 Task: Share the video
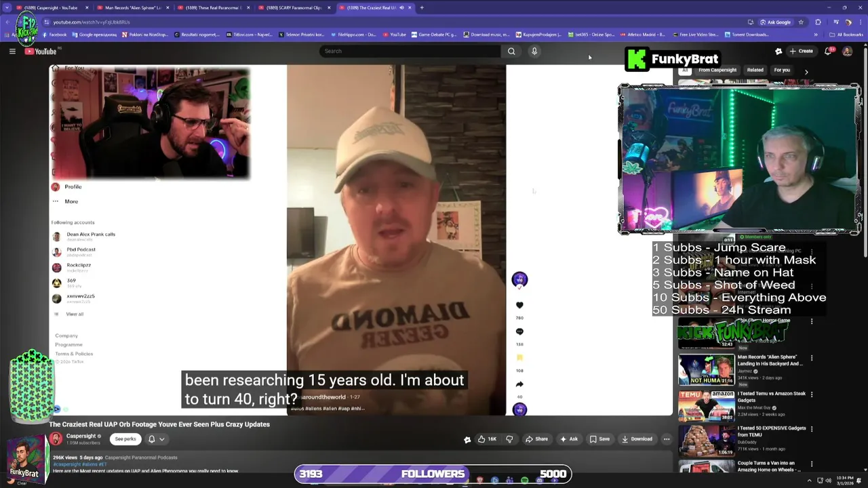536,439
